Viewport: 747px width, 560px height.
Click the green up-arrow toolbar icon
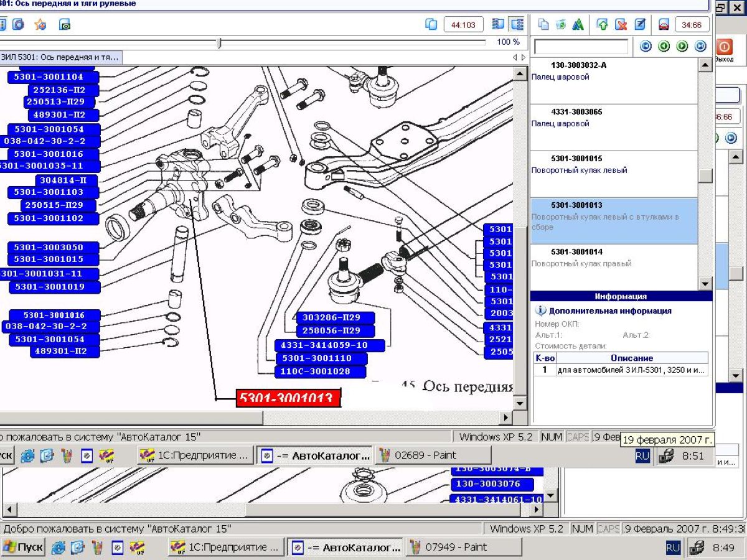[602, 25]
